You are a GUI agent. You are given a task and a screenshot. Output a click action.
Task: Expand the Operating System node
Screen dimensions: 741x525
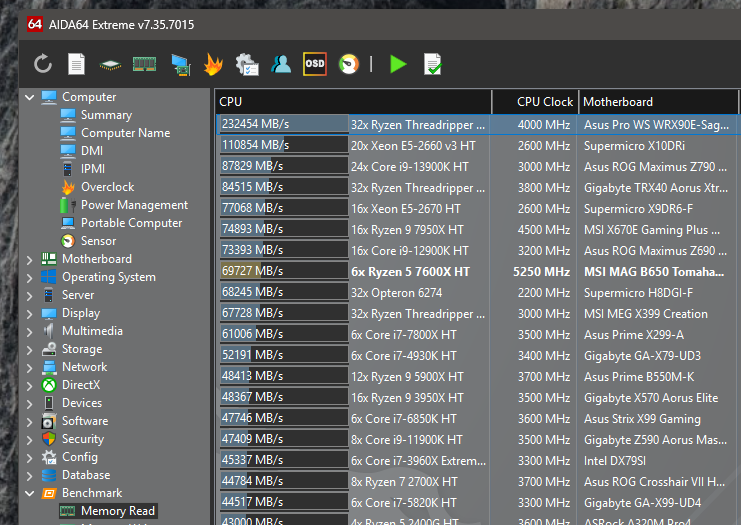click(x=30, y=277)
